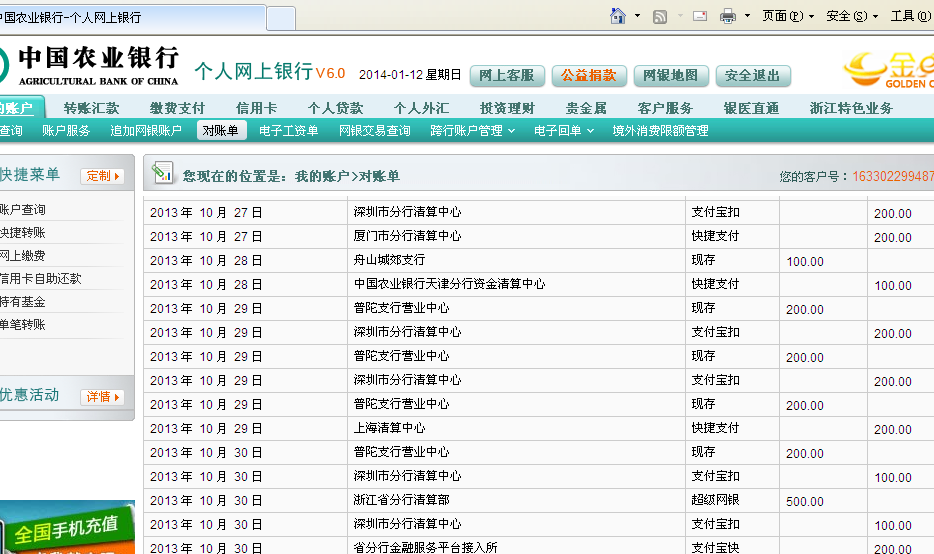Viewport: 934px width, 554px height.
Task: Click the Print icon in toolbar
Action: 728,16
